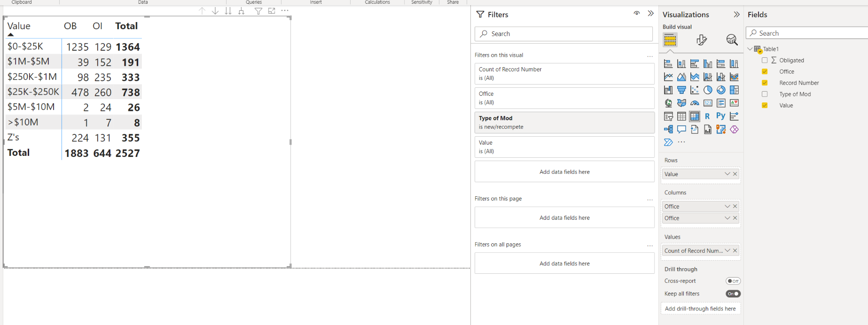Viewport: 868px width, 325px height.
Task: Select the KPI visual
Action: coord(734,103)
